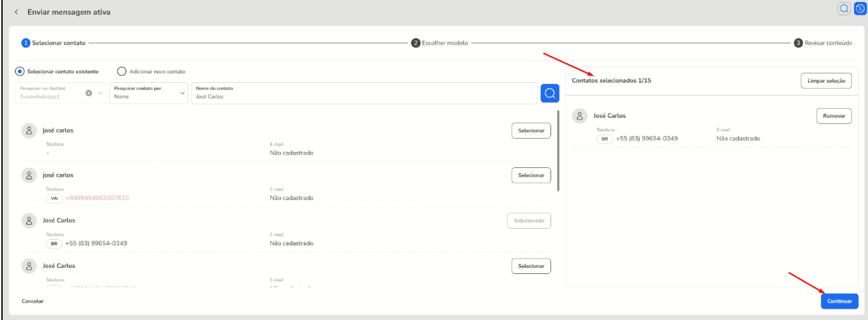Viewport: 868px width, 320px height.
Task: Expand the Pesquisar no chatbot dropdown chevron
Action: point(101,93)
